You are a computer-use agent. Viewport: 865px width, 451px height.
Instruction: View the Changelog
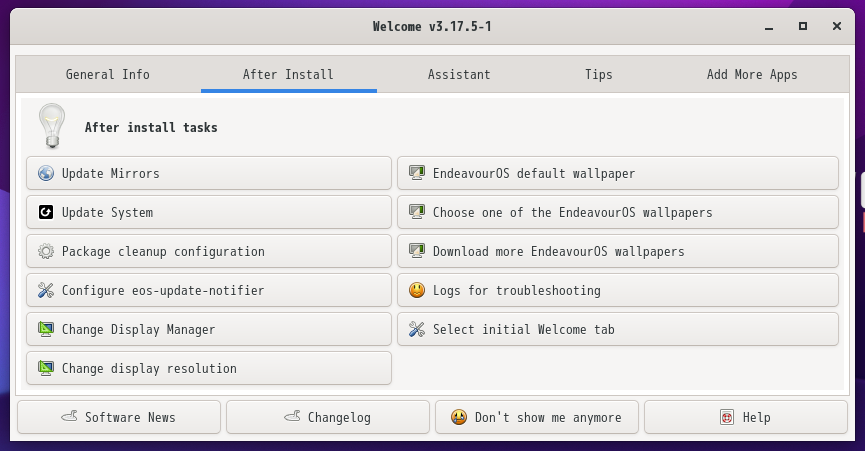328,417
